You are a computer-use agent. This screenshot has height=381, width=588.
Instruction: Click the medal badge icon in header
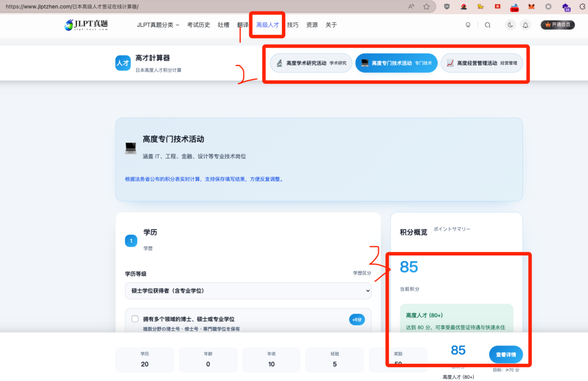coord(468,25)
